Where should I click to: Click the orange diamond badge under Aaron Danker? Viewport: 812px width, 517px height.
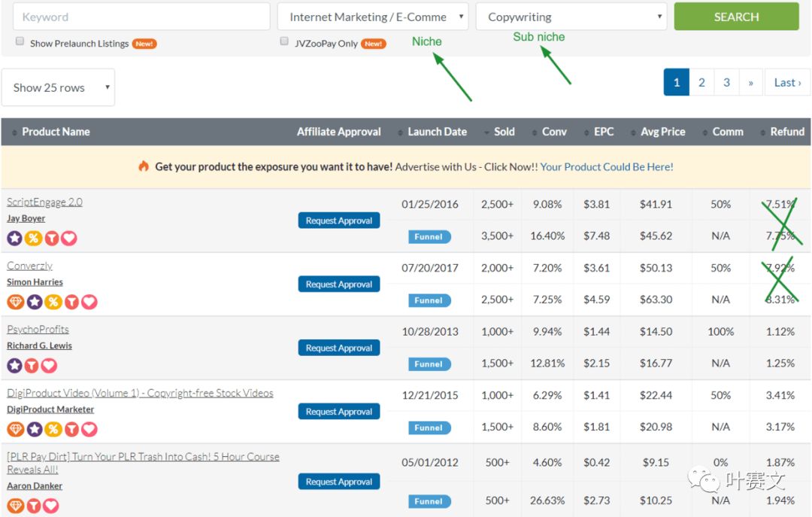16,506
